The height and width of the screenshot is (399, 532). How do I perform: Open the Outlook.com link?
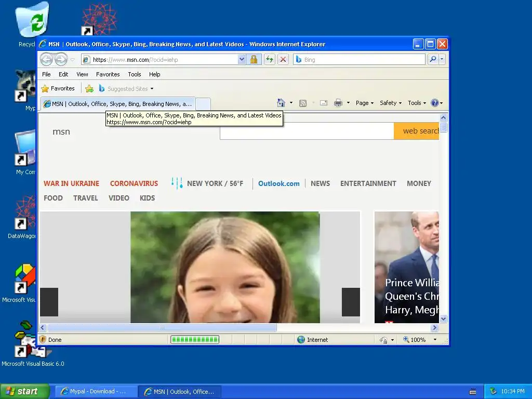[x=279, y=183]
